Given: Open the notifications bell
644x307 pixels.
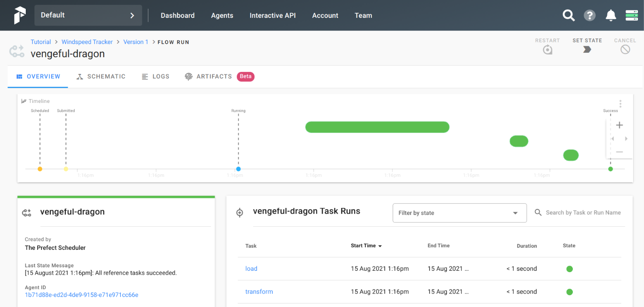Looking at the screenshot, I should click(611, 16).
